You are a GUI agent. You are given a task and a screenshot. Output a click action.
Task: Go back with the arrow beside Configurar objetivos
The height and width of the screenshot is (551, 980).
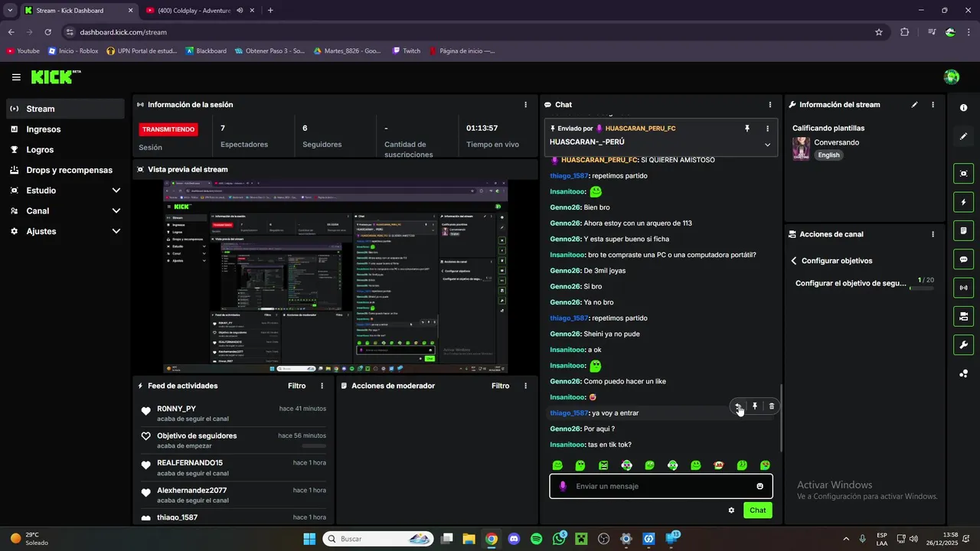(x=794, y=261)
